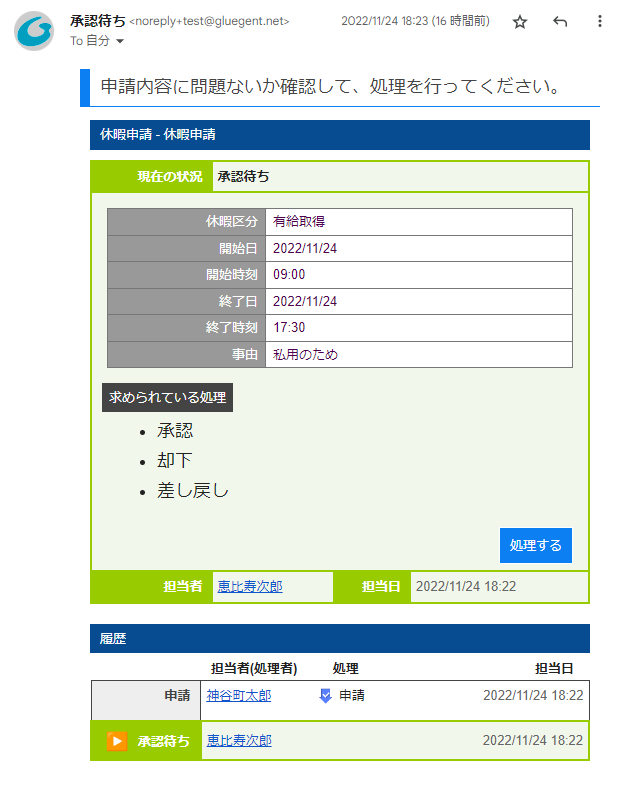Click 開始時刻 value 09:00
Screen dimensions: 617x785
[x=289, y=274]
